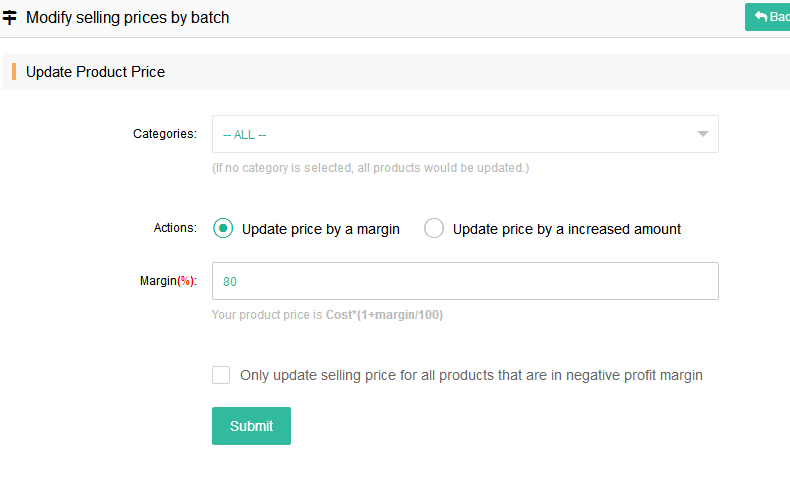Click the 'Update price by a increased amount' label

(566, 229)
